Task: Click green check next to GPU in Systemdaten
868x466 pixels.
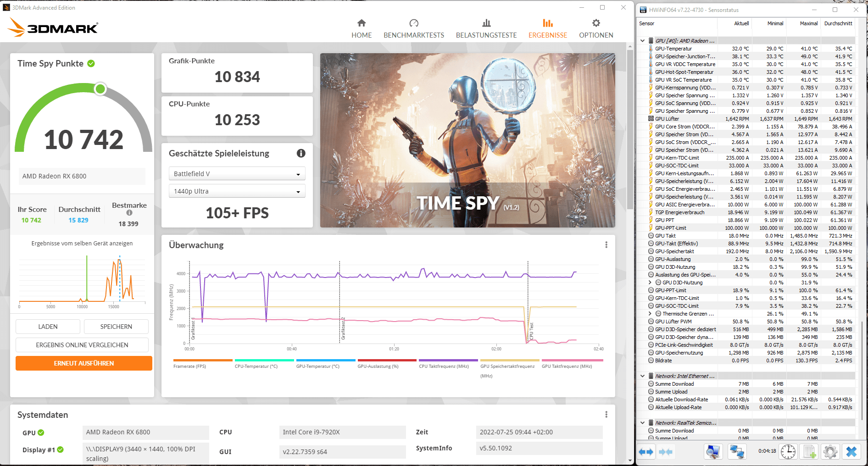Action: [41, 433]
